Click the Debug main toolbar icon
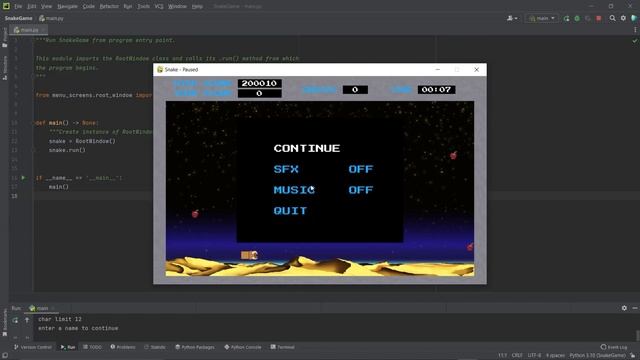Image resolution: width=640 pixels, height=360 pixels. click(577, 18)
